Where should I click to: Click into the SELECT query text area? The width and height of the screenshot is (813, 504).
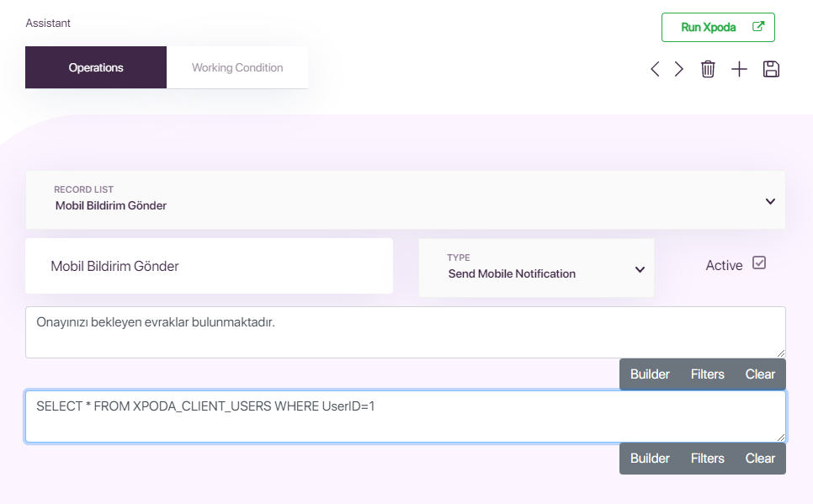tap(406, 416)
